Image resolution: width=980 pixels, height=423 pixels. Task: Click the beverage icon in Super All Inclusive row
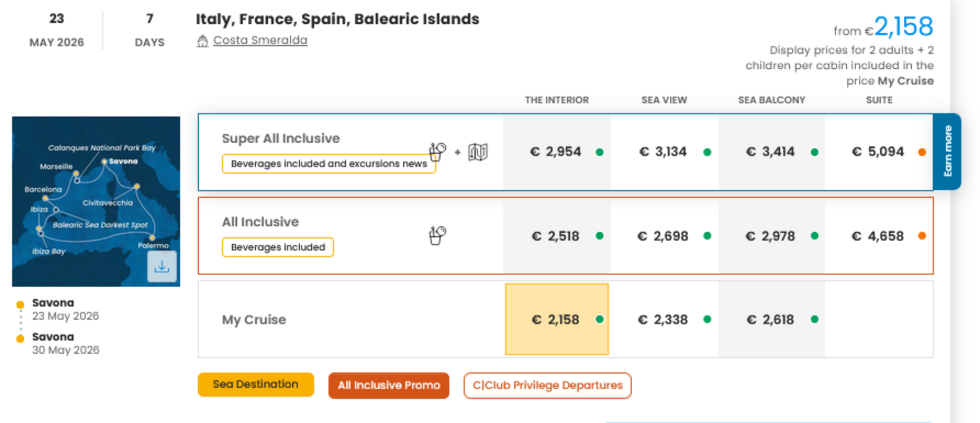(437, 152)
